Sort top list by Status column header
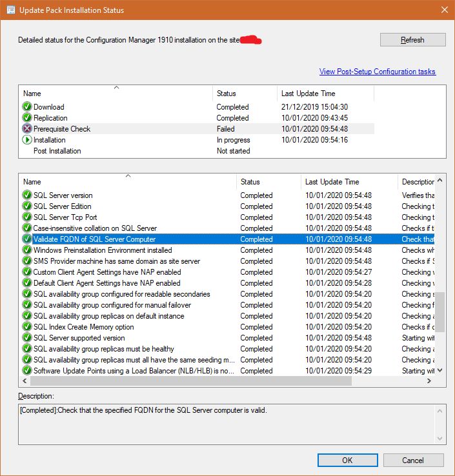This screenshot has width=455, height=476. coord(245,94)
